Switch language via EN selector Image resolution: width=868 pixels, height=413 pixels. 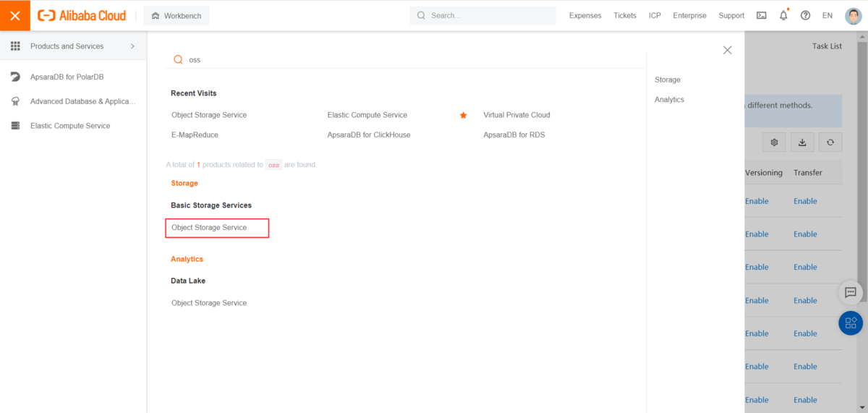tap(827, 15)
